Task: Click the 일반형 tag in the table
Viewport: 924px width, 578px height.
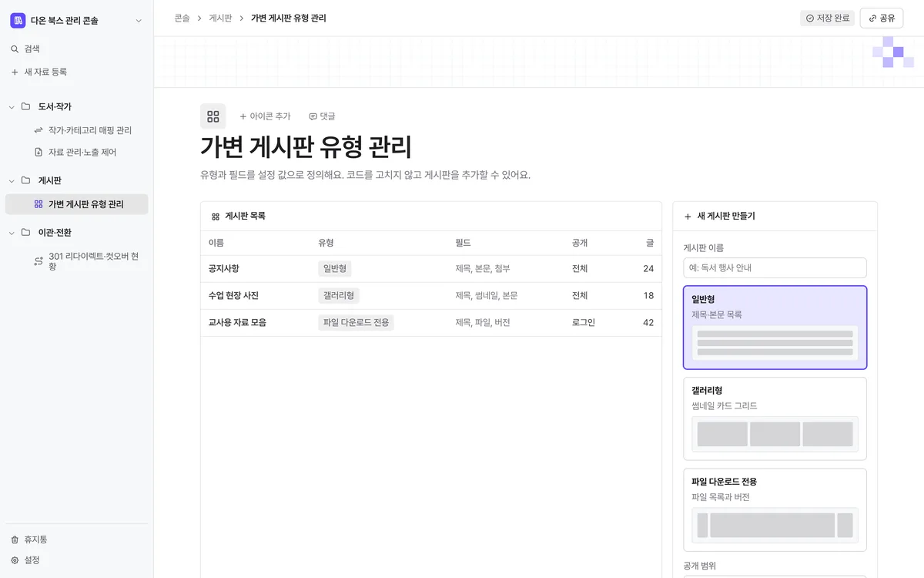Action: click(335, 269)
